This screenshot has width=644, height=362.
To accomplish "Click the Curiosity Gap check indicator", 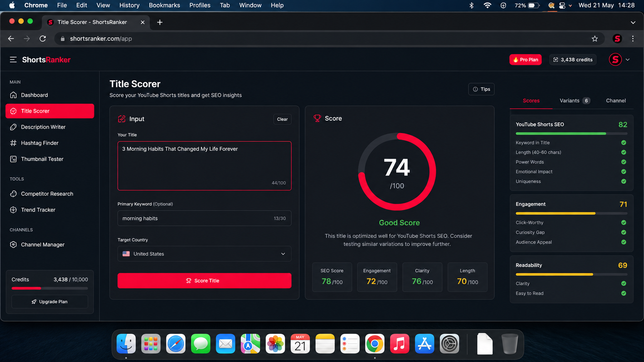I will point(624,232).
